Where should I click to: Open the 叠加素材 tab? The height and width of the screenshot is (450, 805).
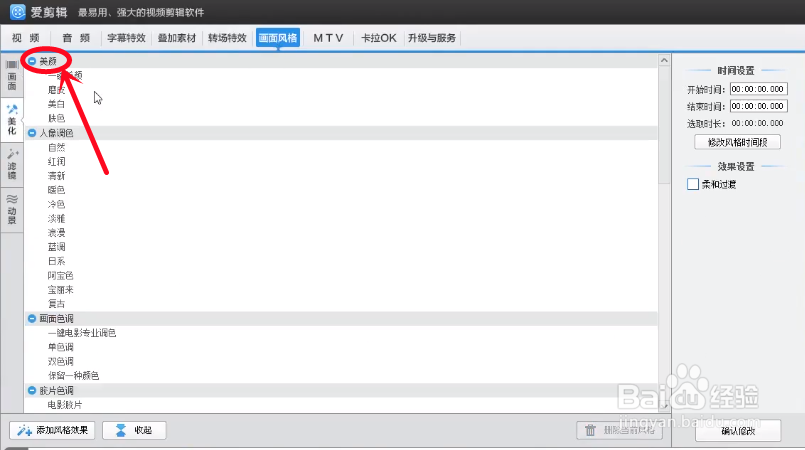point(177,38)
